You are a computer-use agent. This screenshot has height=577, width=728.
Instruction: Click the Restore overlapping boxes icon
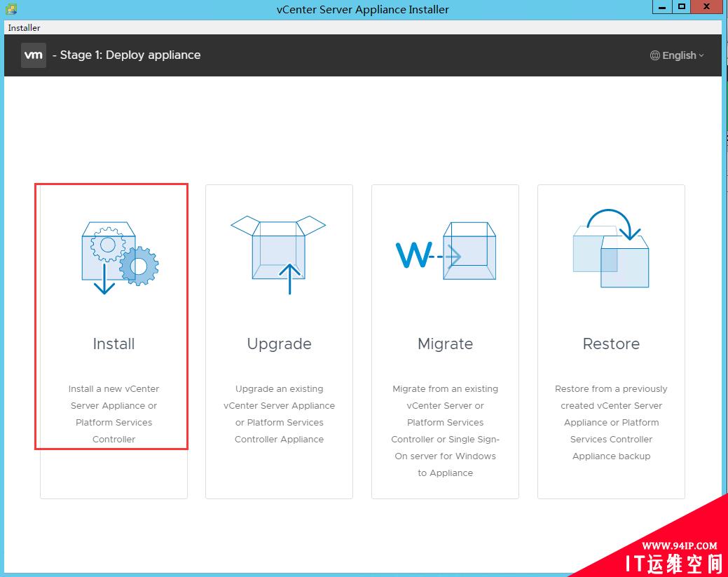[611, 248]
